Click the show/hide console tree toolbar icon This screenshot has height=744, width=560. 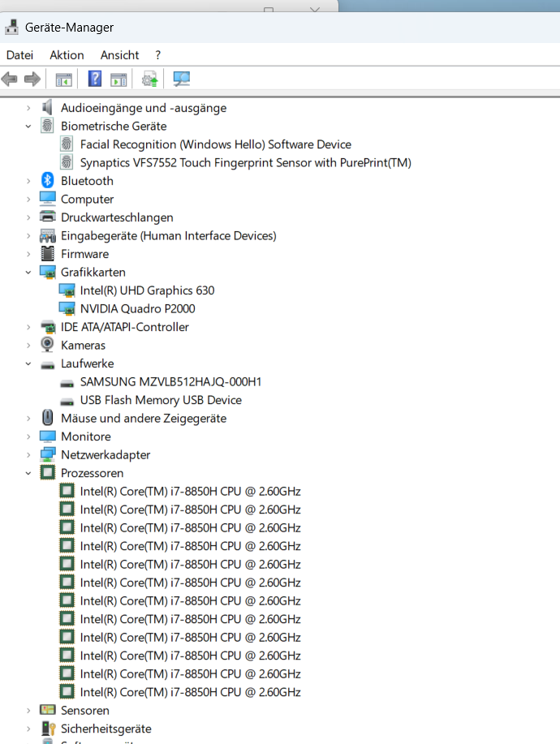63,80
